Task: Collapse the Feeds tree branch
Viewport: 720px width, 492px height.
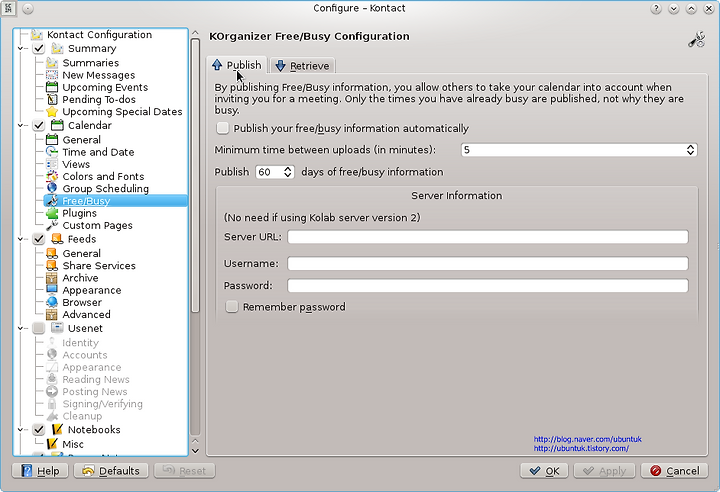Action: [20, 239]
